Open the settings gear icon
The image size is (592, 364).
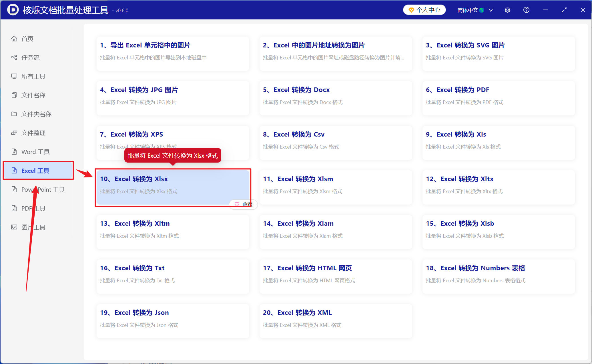[x=507, y=10]
